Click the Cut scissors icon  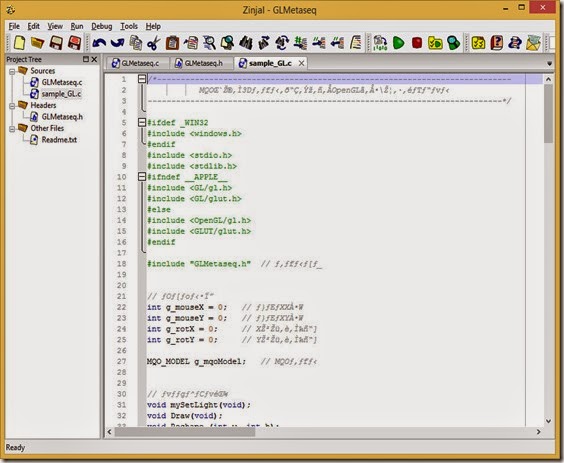point(154,43)
